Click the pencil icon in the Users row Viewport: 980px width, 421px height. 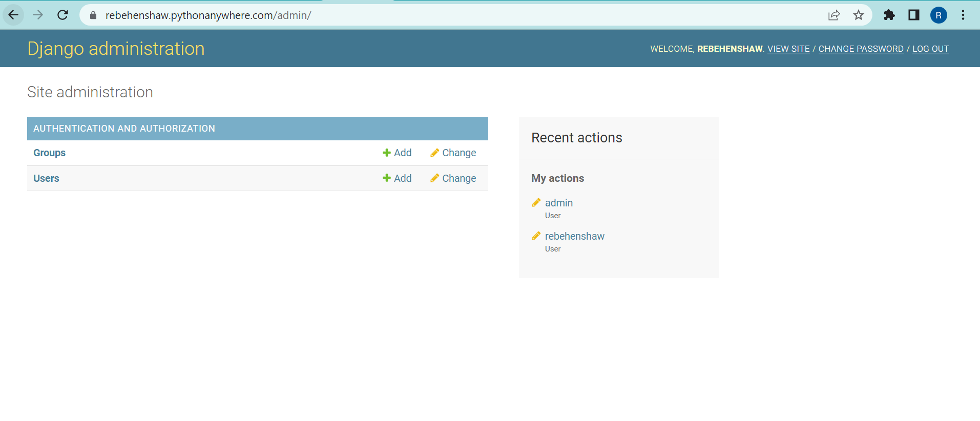click(434, 178)
